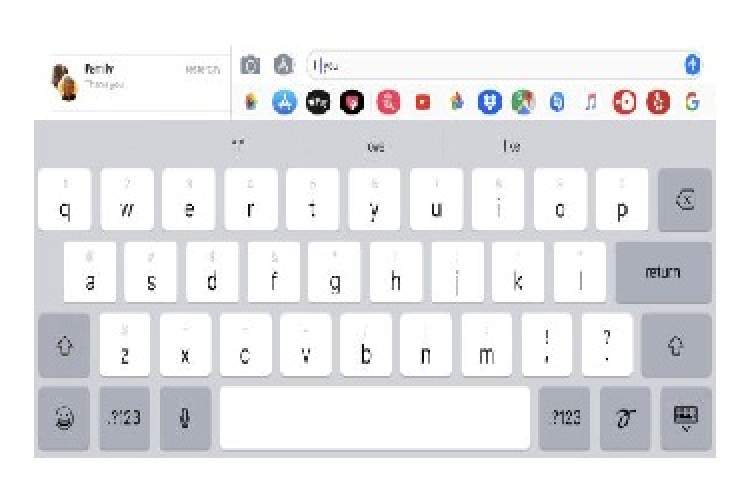The height and width of the screenshot is (500, 750).
Task: Select the Music app icon in the app strip
Action: (591, 102)
